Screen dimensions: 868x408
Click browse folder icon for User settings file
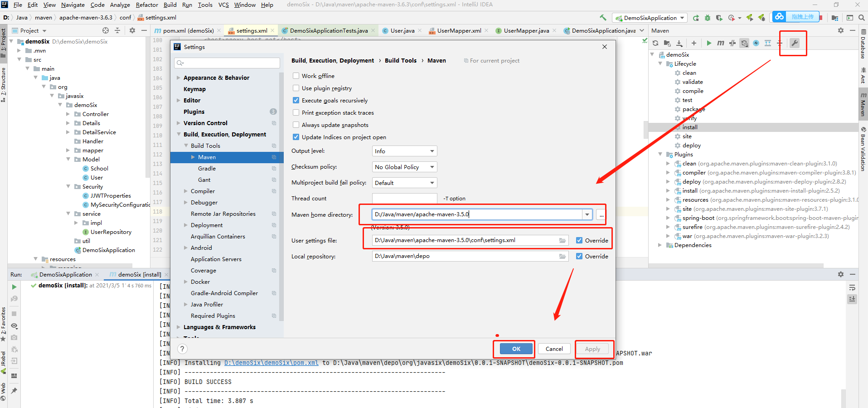pyautogui.click(x=563, y=240)
